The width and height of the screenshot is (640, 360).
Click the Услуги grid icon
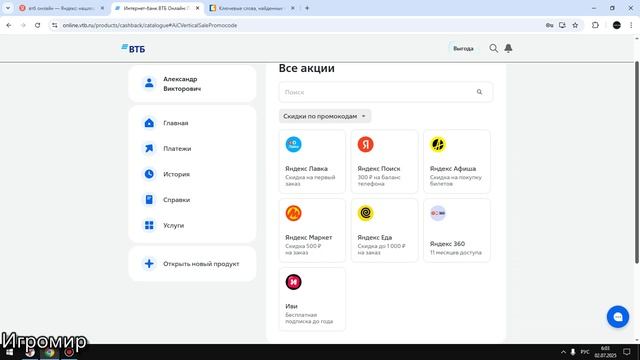click(x=149, y=225)
